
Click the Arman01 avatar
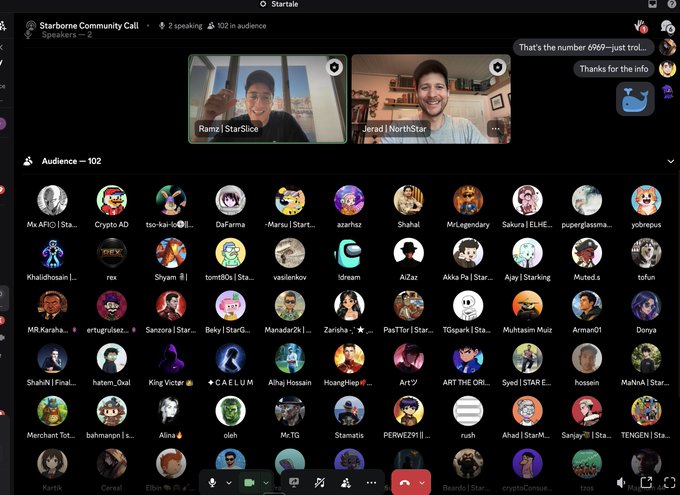coord(587,305)
